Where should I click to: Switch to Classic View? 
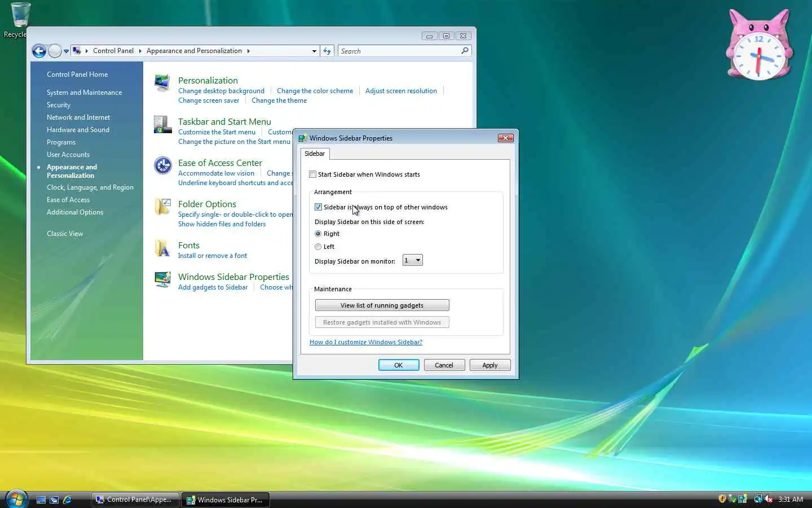tap(65, 234)
